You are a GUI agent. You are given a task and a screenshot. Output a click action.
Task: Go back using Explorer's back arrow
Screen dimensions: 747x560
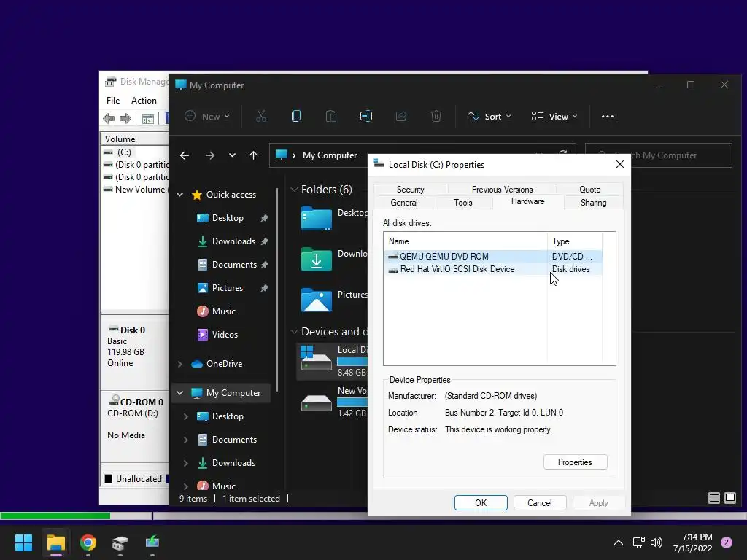(x=185, y=155)
